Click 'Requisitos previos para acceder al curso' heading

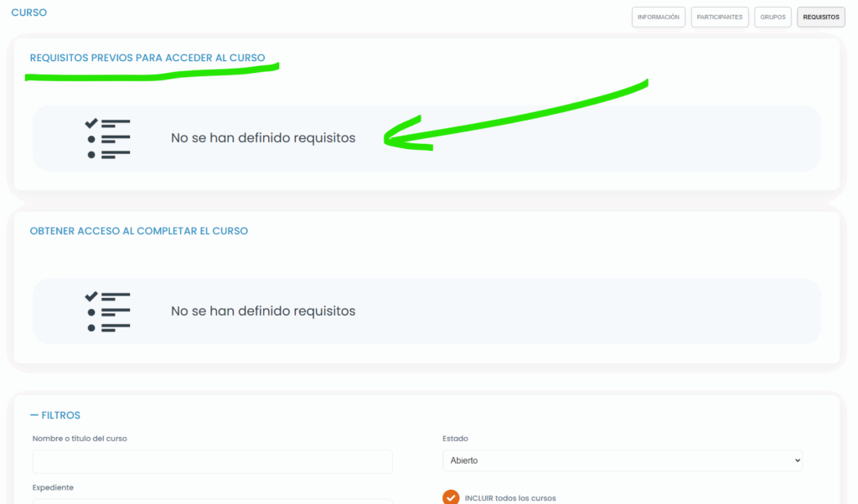[147, 58]
